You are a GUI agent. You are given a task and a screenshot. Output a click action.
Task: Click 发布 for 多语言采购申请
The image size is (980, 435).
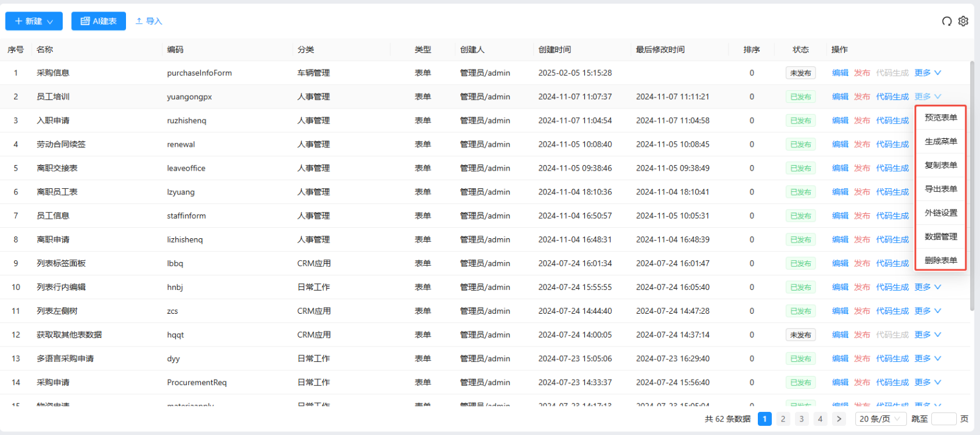[x=862, y=358]
